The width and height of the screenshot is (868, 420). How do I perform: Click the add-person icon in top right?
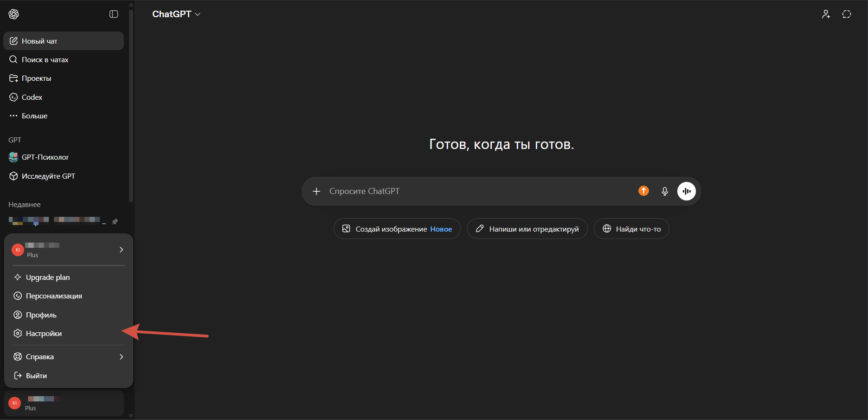pos(826,14)
